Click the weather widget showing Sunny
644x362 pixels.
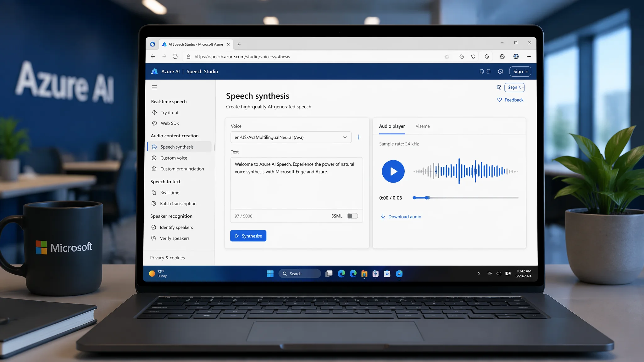pyautogui.click(x=158, y=274)
